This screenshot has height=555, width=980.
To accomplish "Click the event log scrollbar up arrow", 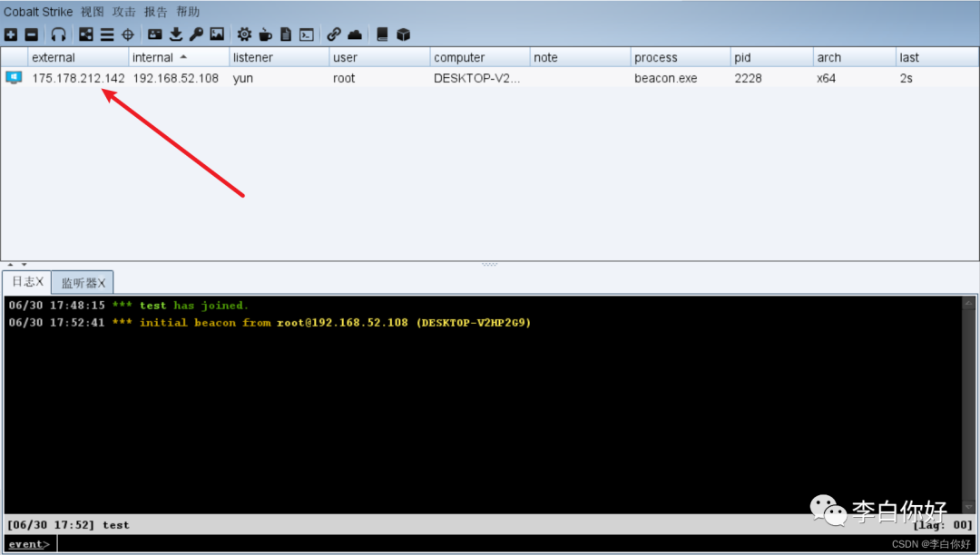I will [968, 303].
